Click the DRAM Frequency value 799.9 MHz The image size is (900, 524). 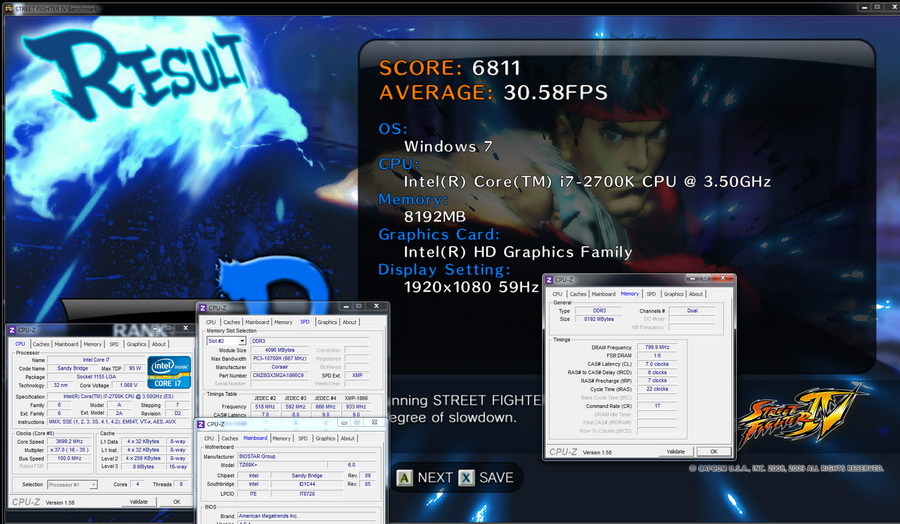(657, 347)
